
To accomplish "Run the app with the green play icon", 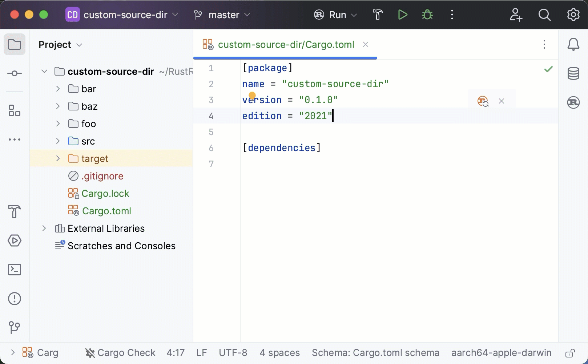I will click(x=402, y=15).
